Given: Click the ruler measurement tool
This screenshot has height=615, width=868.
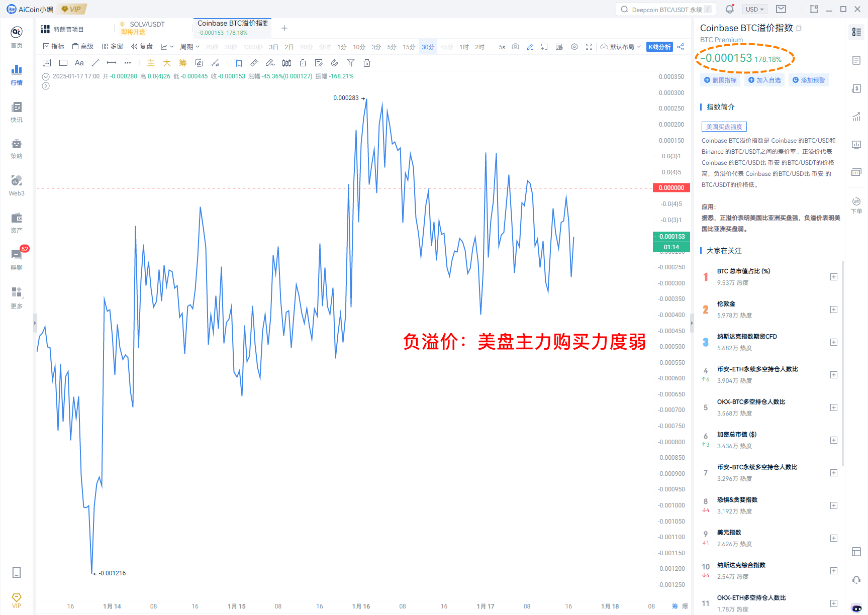Looking at the screenshot, I should (x=254, y=63).
